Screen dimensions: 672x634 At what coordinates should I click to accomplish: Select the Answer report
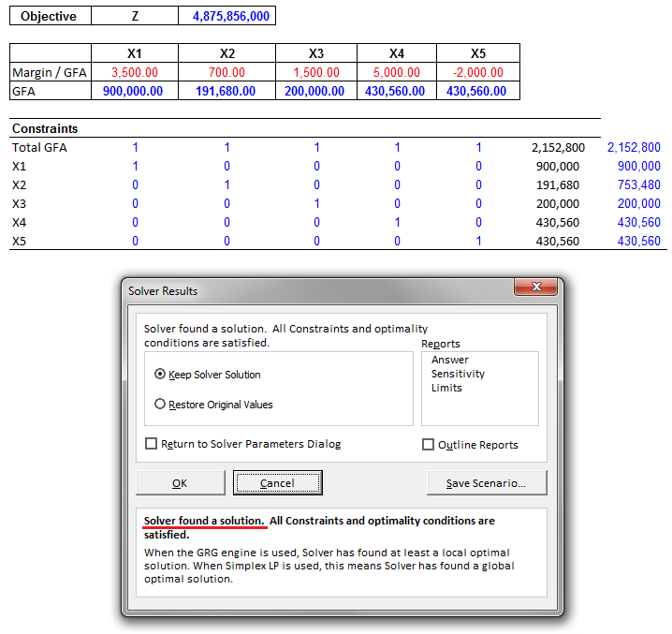point(450,360)
